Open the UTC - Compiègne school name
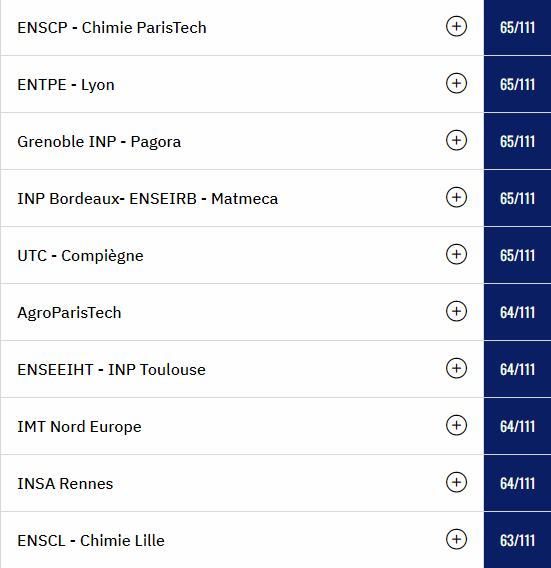 80,256
